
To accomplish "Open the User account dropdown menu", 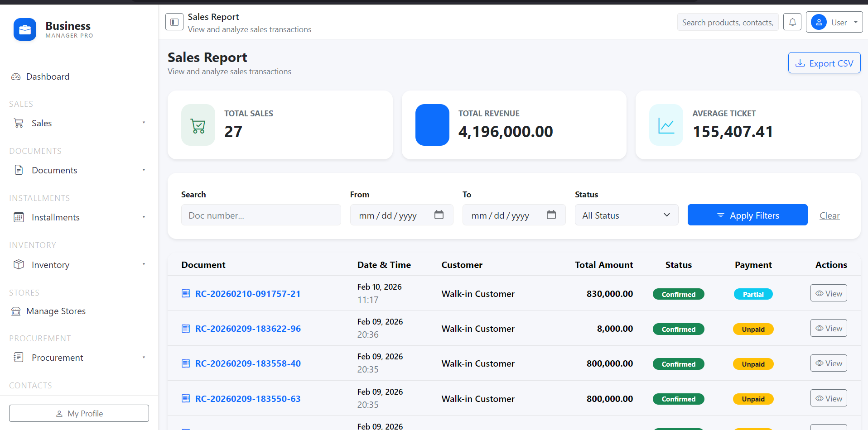I will click(x=834, y=22).
